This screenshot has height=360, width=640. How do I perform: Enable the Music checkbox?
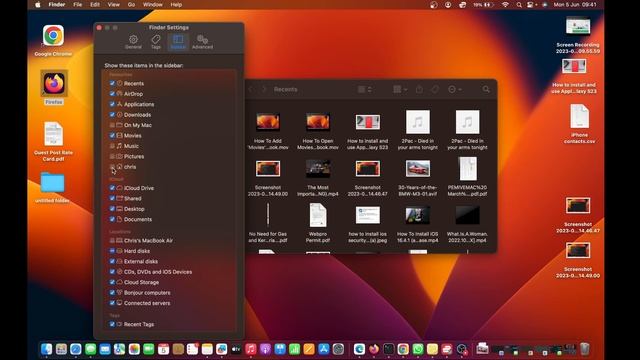click(112, 146)
